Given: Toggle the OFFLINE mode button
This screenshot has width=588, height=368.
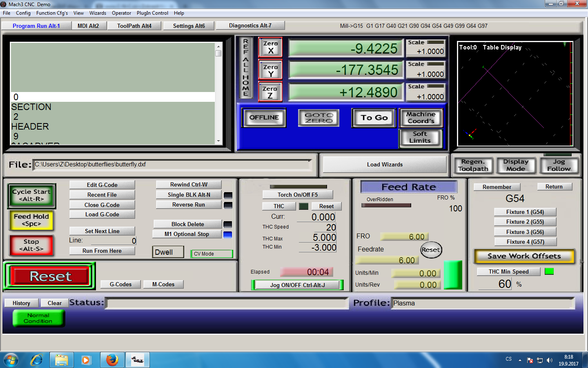Looking at the screenshot, I should click(264, 118).
